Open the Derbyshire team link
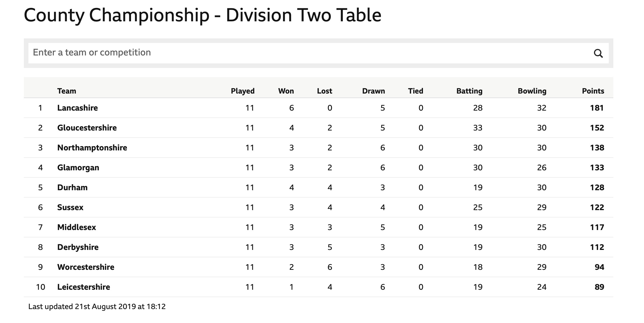The height and width of the screenshot is (323, 644). point(78,247)
